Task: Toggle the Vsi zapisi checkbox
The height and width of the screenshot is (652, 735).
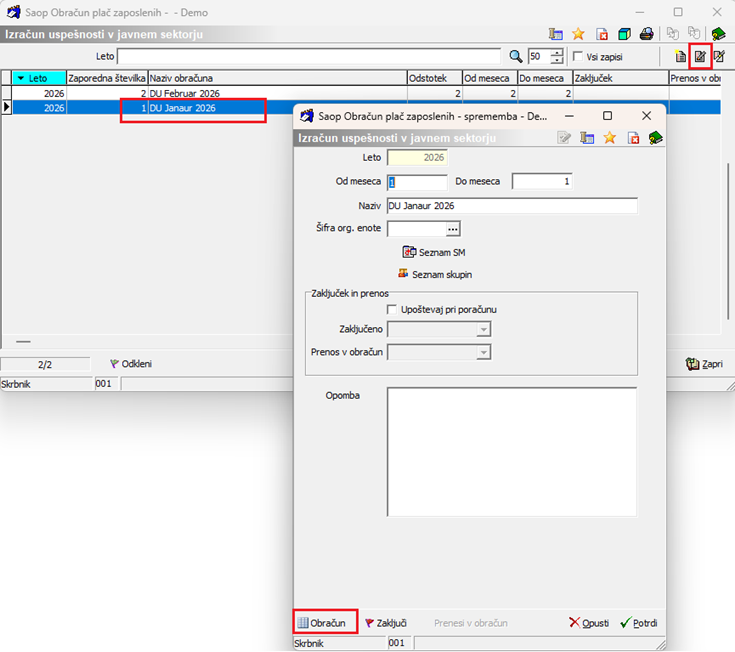Action: click(578, 57)
